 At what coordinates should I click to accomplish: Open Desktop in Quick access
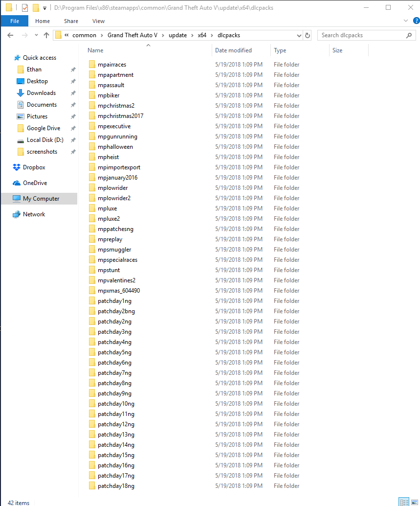tap(37, 81)
